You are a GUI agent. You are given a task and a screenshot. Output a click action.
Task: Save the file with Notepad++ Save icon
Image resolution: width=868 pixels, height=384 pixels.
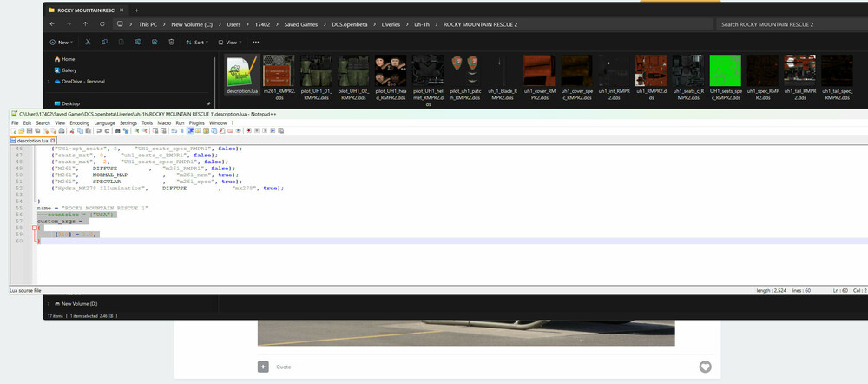click(30, 131)
